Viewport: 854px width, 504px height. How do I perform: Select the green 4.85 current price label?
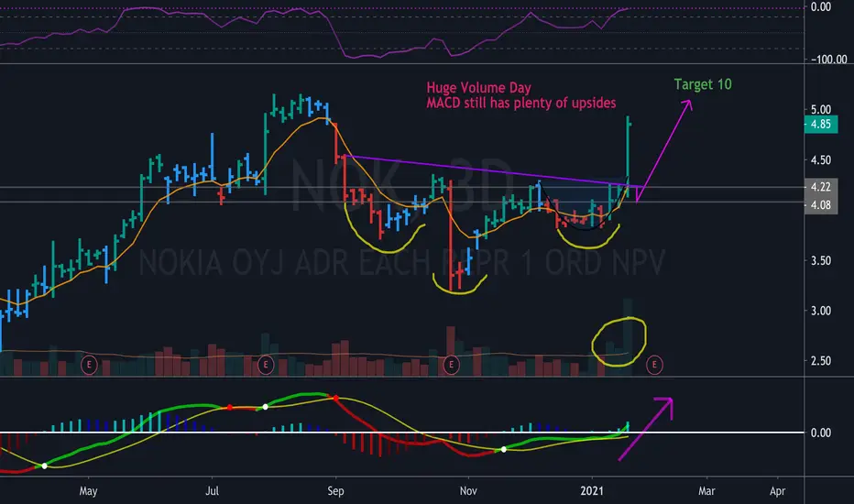(x=821, y=125)
